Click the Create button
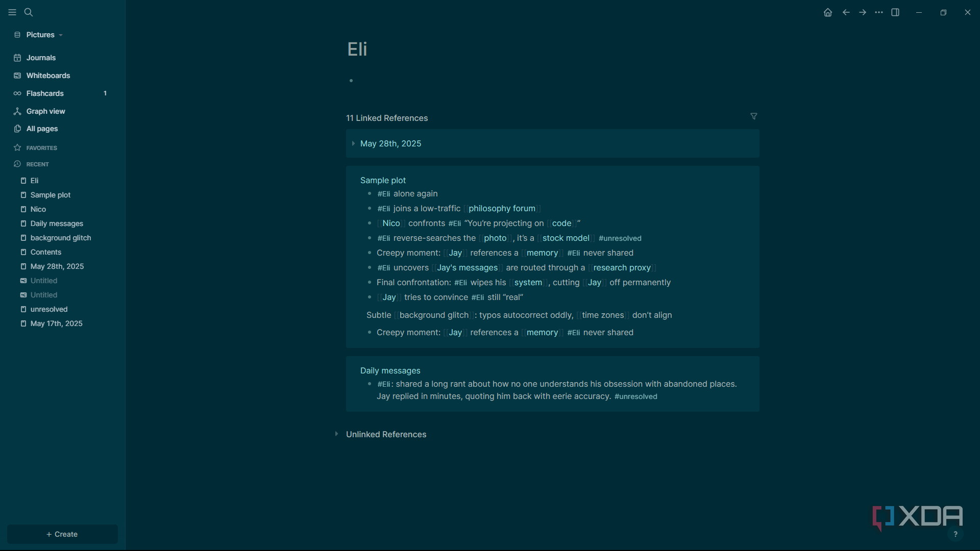This screenshot has width=980, height=551. pos(62,534)
